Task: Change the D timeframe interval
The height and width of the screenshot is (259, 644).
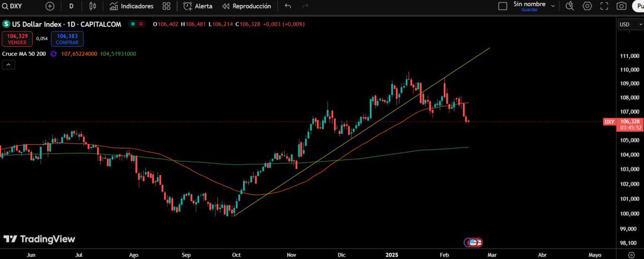Action: tap(71, 6)
